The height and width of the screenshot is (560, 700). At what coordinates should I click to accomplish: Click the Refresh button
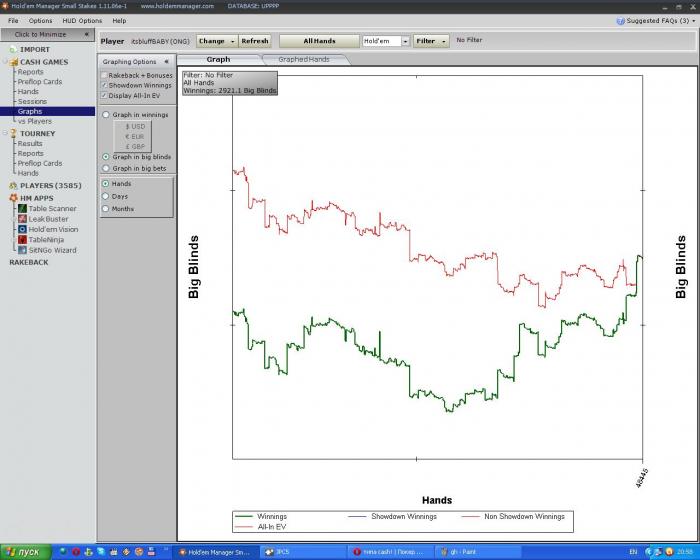click(x=255, y=41)
